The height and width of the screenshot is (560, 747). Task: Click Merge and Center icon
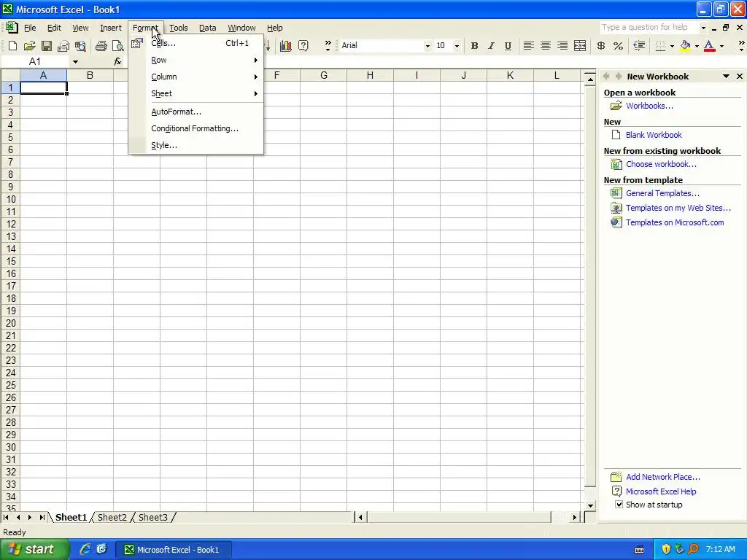point(580,46)
